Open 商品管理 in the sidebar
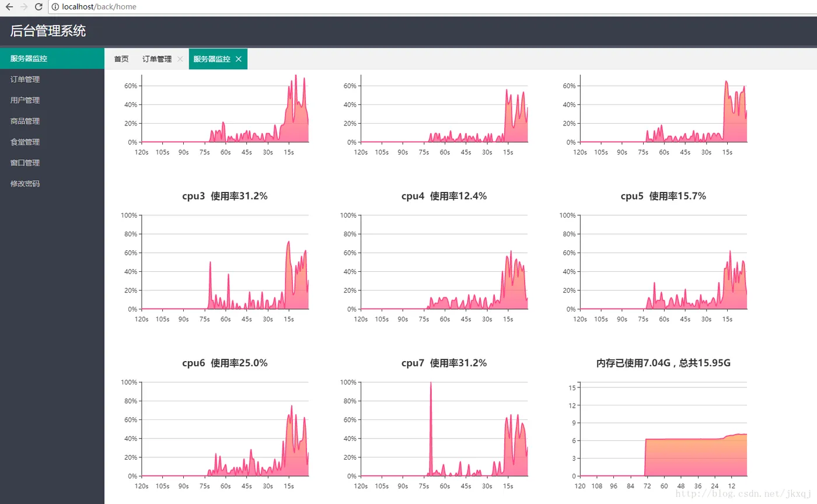 52,121
